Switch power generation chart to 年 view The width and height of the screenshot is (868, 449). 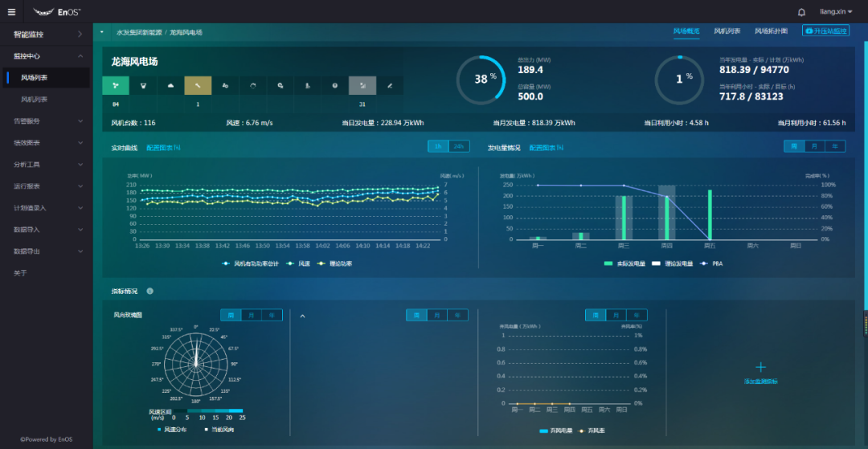835,146
